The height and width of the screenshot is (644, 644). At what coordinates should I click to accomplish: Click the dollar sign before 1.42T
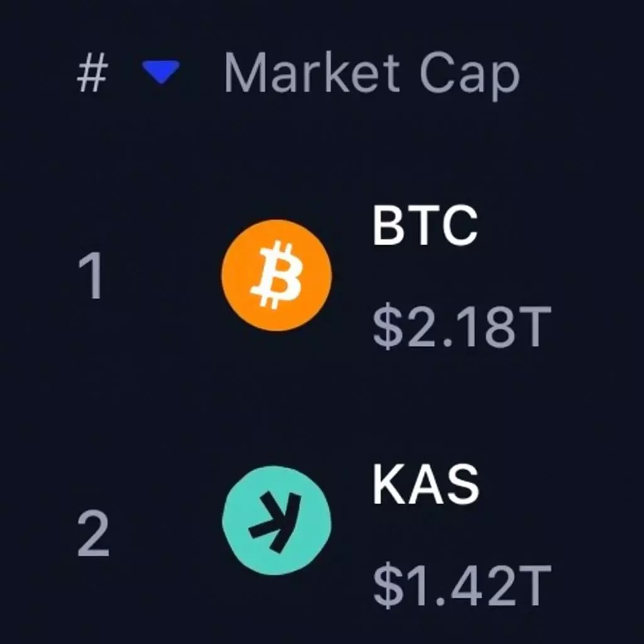tap(387, 586)
